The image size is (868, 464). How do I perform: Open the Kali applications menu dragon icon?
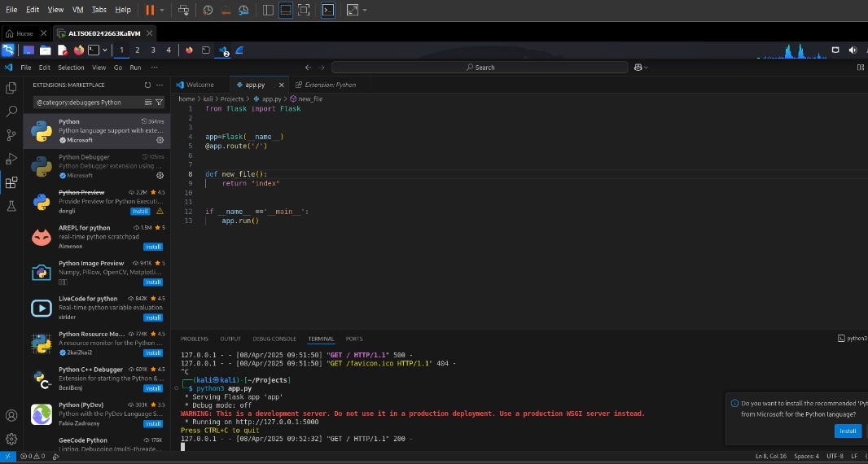point(8,50)
